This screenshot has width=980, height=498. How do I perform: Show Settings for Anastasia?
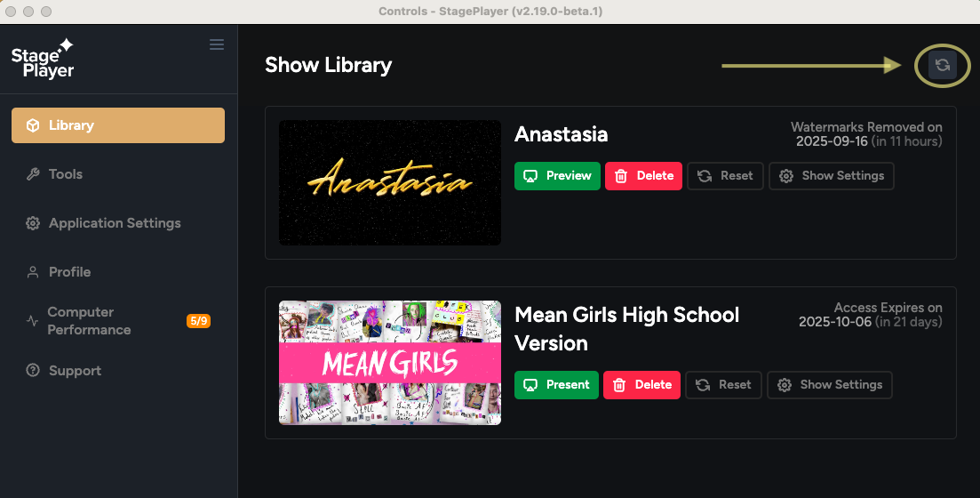(x=832, y=176)
